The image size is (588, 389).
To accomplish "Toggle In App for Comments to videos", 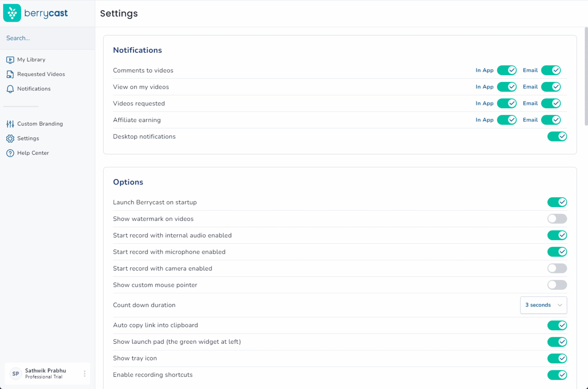I will 507,70.
